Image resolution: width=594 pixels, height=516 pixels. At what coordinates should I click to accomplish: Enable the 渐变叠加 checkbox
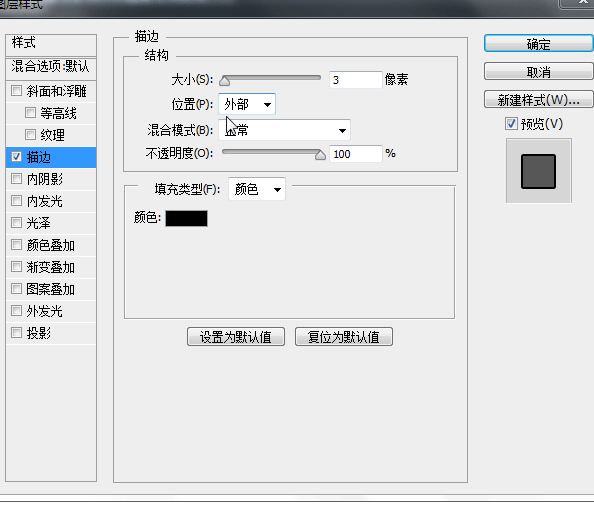16,267
